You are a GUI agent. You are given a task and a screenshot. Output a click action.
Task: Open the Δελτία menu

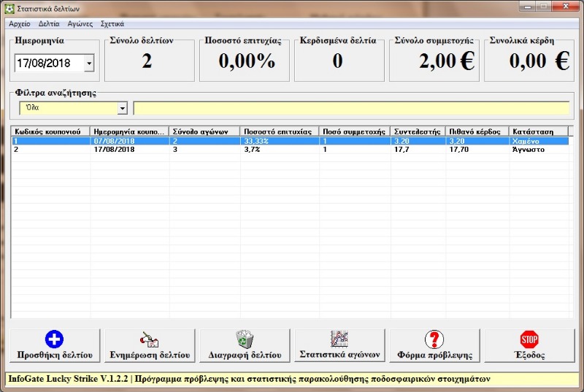click(49, 23)
